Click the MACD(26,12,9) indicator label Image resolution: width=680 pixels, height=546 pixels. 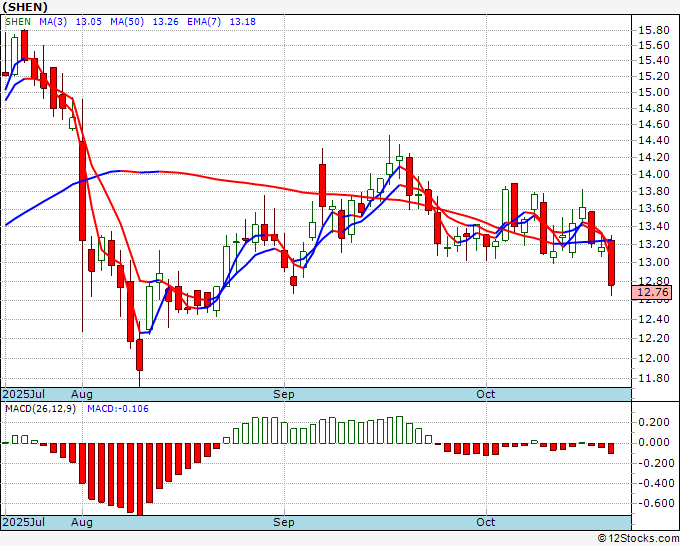pyautogui.click(x=40, y=409)
